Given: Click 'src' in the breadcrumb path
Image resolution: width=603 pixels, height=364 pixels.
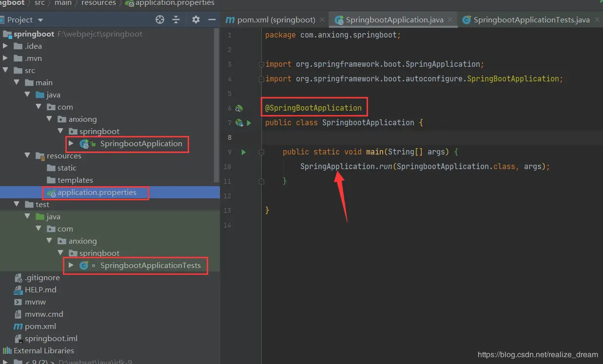Looking at the screenshot, I should coord(39,3).
